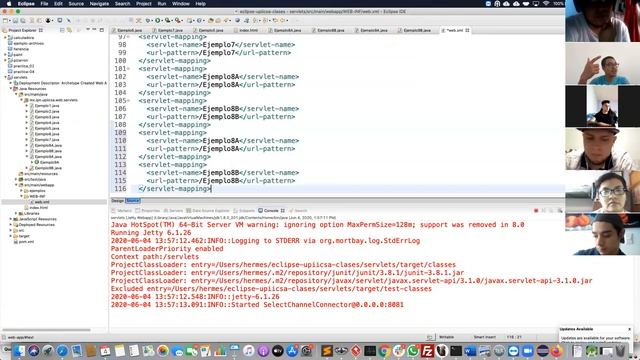Open FileZilla from the Dock
The height and width of the screenshot is (360, 640).
coord(427,351)
